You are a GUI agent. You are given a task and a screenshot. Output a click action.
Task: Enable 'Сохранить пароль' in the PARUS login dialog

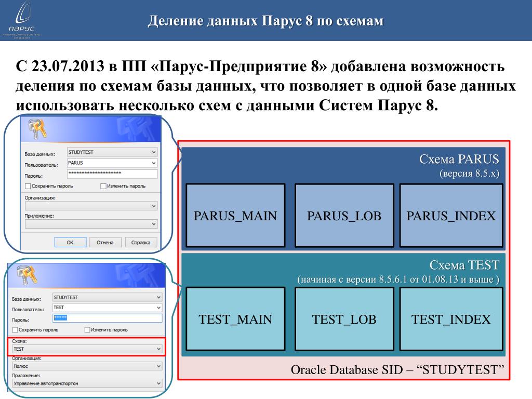click(x=28, y=186)
